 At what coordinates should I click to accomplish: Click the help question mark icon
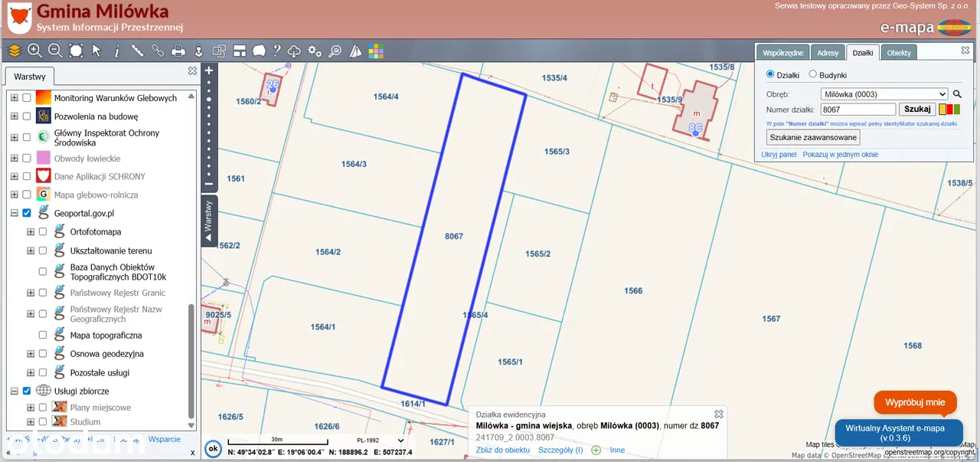click(x=277, y=51)
